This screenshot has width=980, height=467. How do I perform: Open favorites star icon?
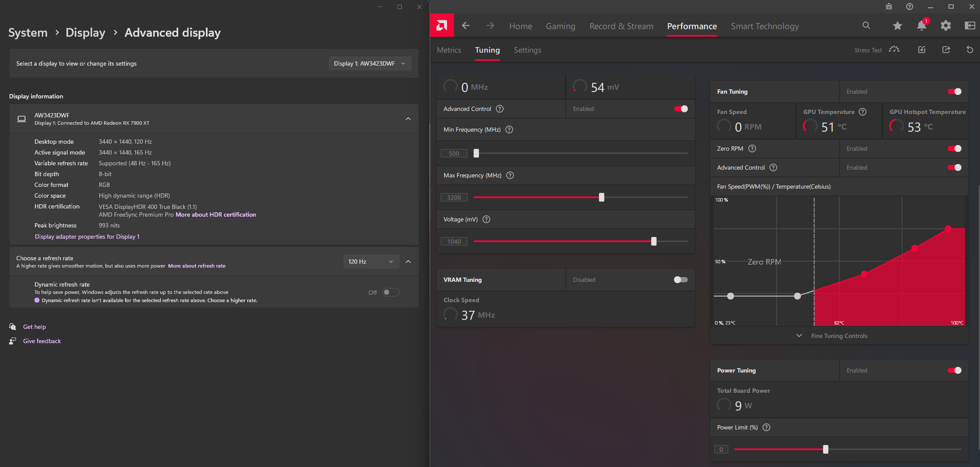point(897,26)
